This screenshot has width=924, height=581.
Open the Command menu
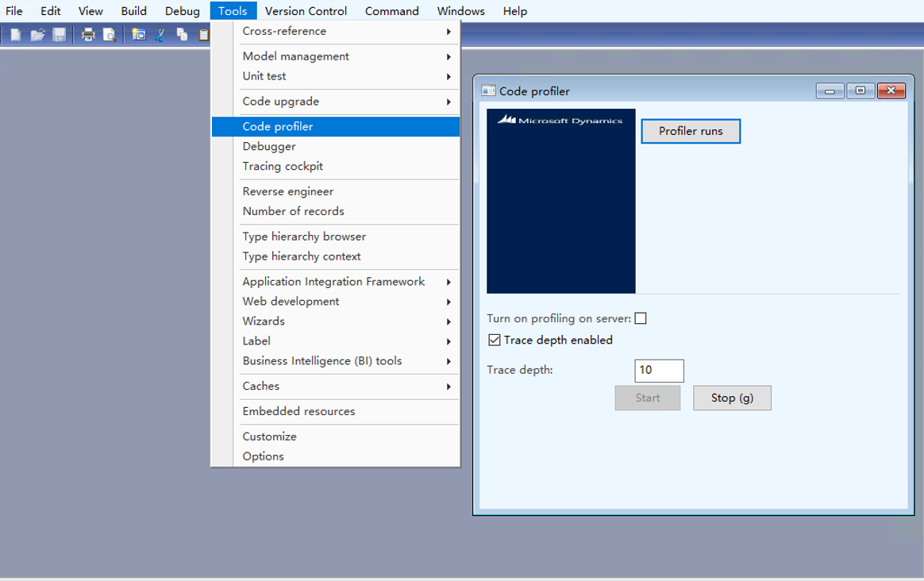tap(392, 10)
